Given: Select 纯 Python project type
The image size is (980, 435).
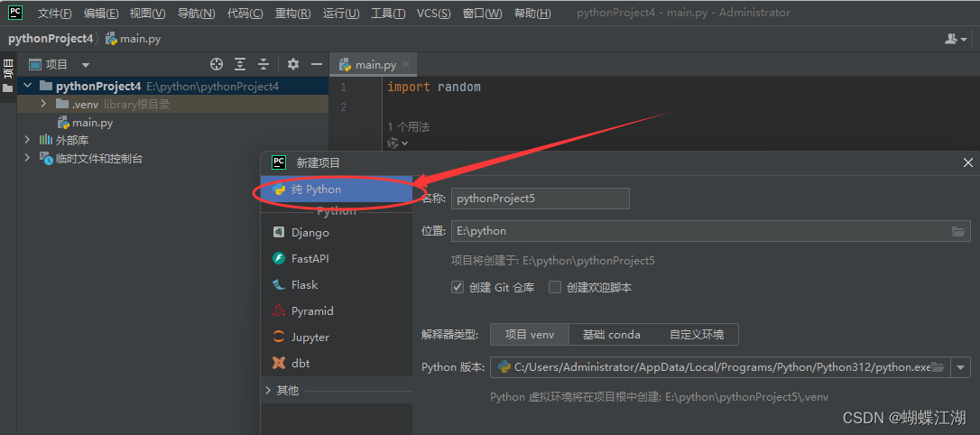Looking at the screenshot, I should click(337, 189).
